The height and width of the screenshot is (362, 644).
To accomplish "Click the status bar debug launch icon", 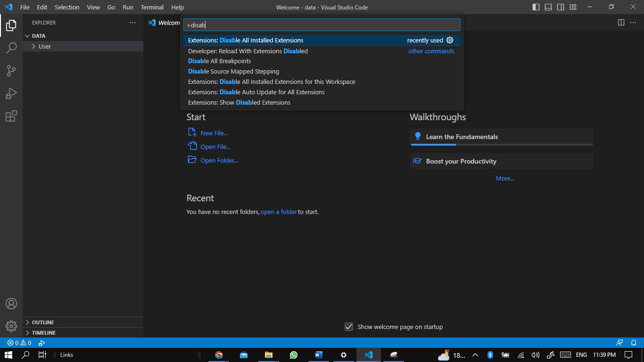I will [41, 343].
